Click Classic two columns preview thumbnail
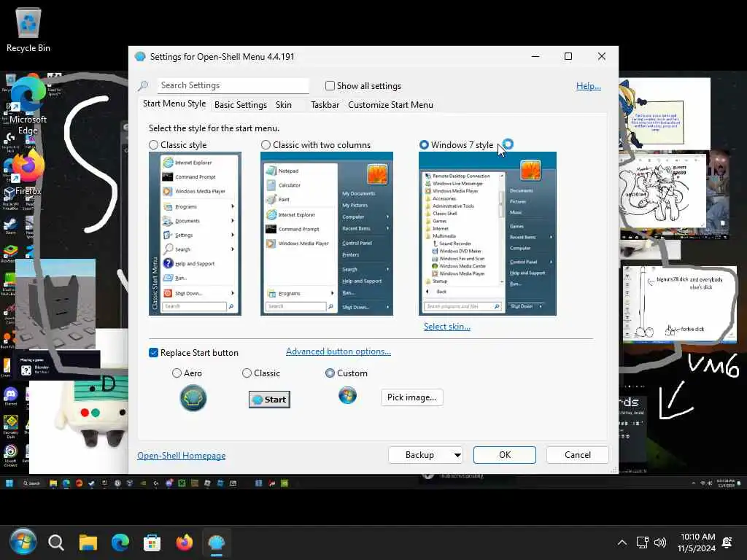Viewport: 747px width, 560px height. pos(327,234)
